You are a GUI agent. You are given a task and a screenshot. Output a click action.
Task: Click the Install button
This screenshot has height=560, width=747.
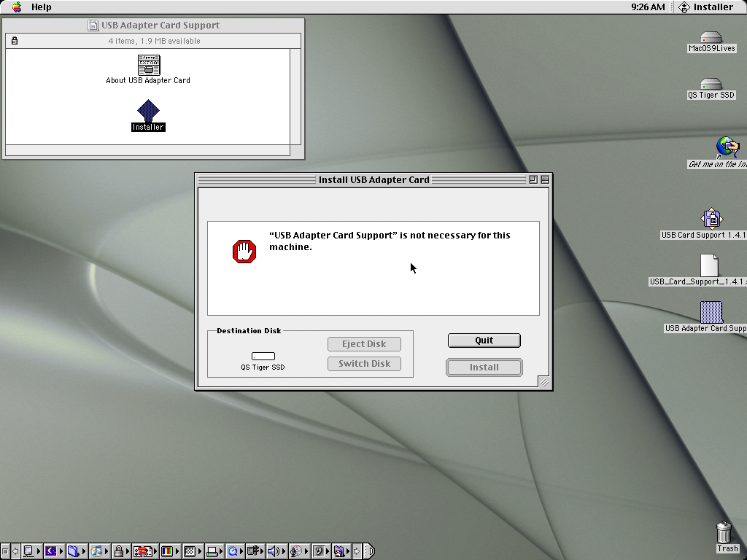484,367
